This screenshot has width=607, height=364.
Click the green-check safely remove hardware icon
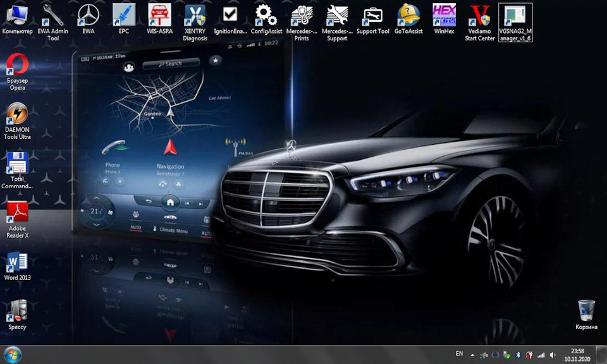click(x=506, y=355)
